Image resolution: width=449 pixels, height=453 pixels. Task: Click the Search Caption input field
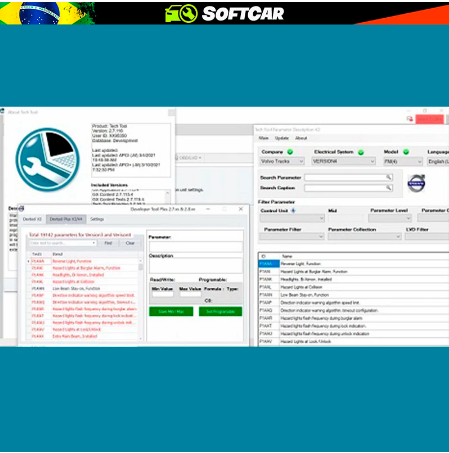[x=349, y=188]
